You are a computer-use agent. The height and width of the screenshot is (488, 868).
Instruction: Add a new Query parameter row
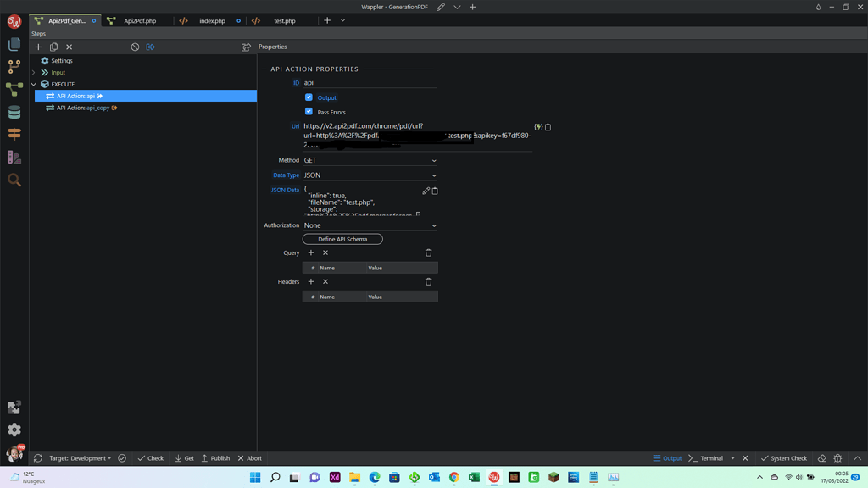coord(311,252)
